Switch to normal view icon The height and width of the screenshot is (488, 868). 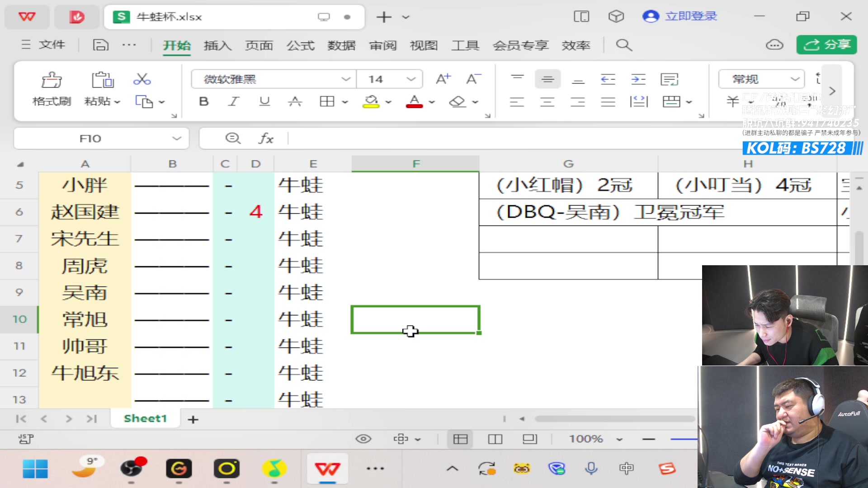460,439
